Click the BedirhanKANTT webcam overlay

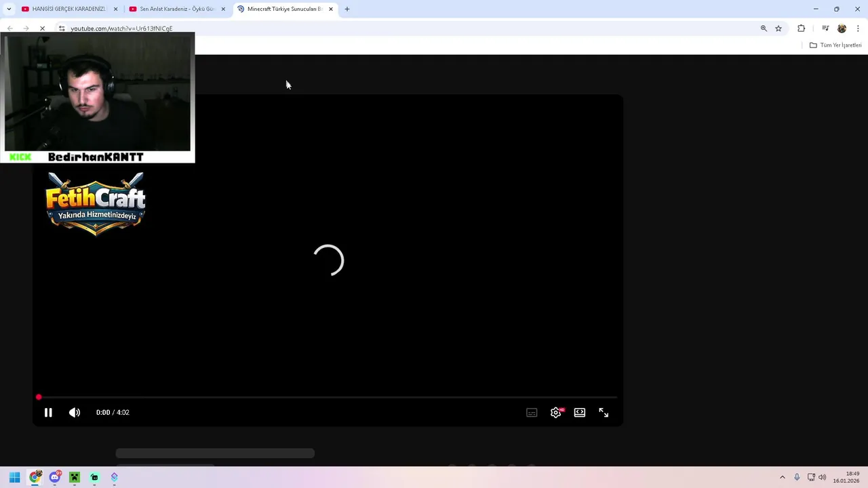(98, 97)
